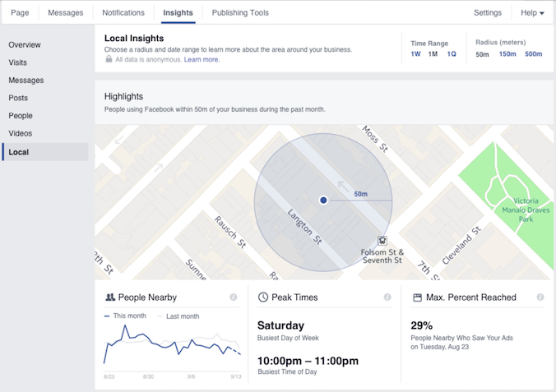Go to Settings
Image resolution: width=556 pixels, height=392 pixels.
[488, 12]
